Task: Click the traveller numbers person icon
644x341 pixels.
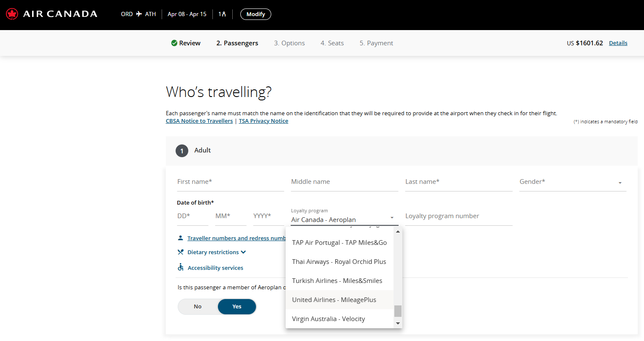Action: (181, 238)
